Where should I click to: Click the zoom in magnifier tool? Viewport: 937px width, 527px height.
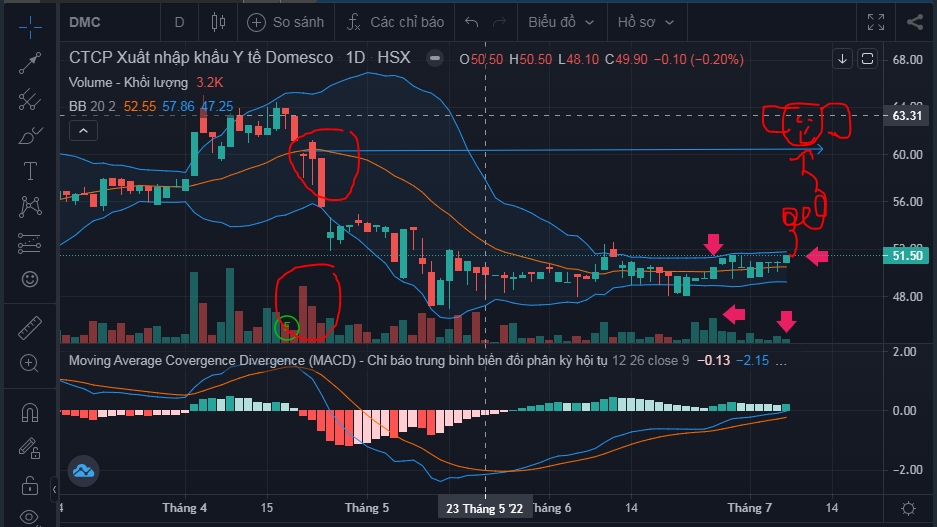click(x=30, y=363)
